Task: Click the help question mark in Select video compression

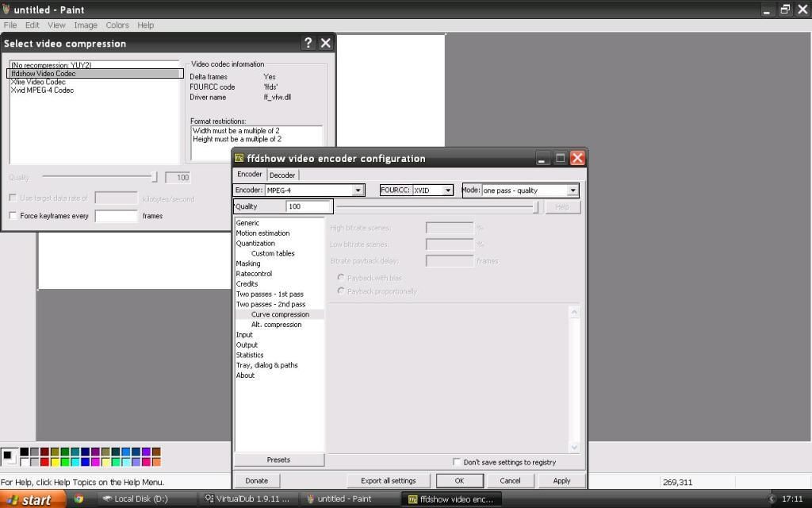Action: point(308,43)
